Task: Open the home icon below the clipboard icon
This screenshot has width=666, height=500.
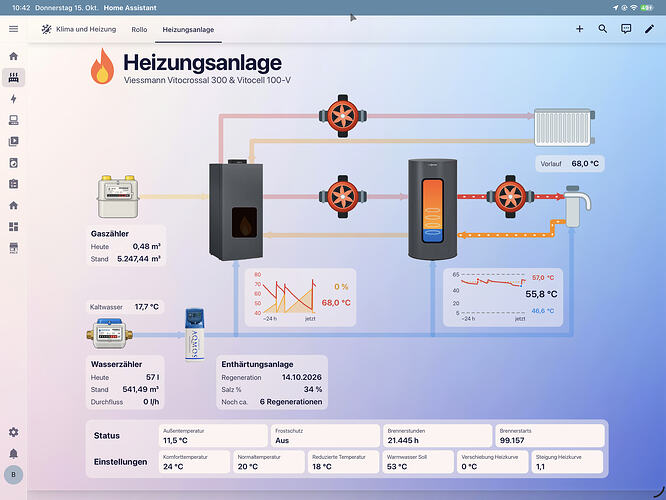Action: point(14,206)
